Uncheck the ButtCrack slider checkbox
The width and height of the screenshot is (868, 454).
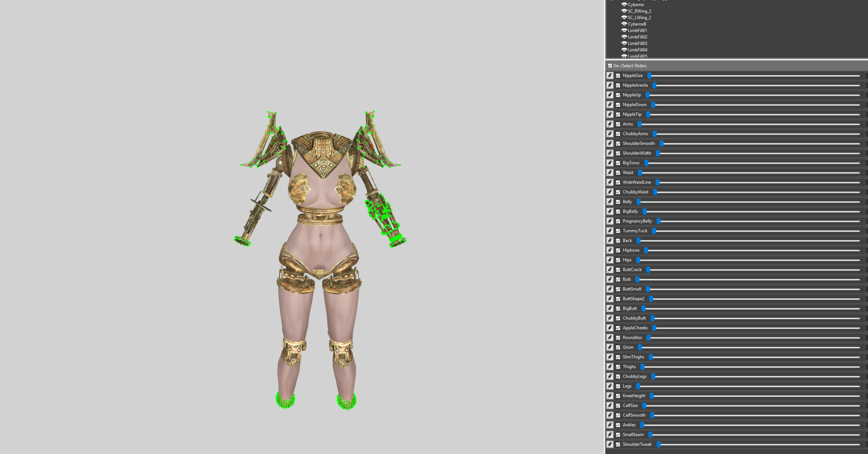click(x=618, y=270)
